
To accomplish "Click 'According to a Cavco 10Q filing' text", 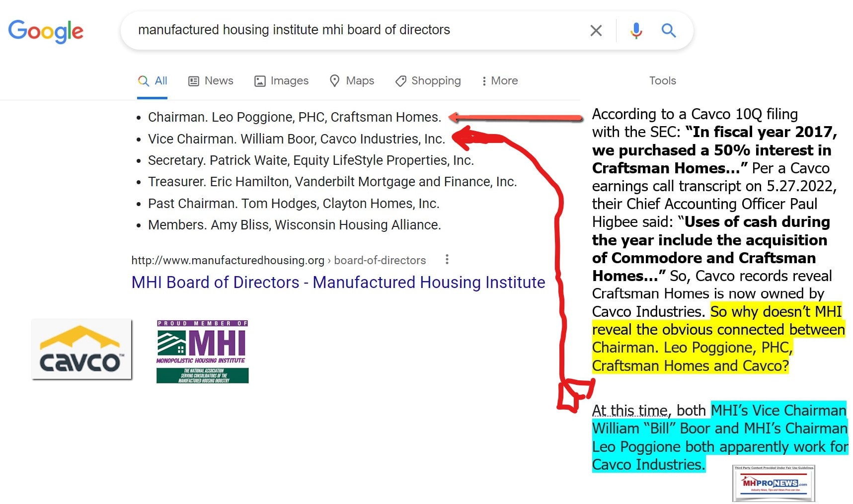I will (x=695, y=114).
